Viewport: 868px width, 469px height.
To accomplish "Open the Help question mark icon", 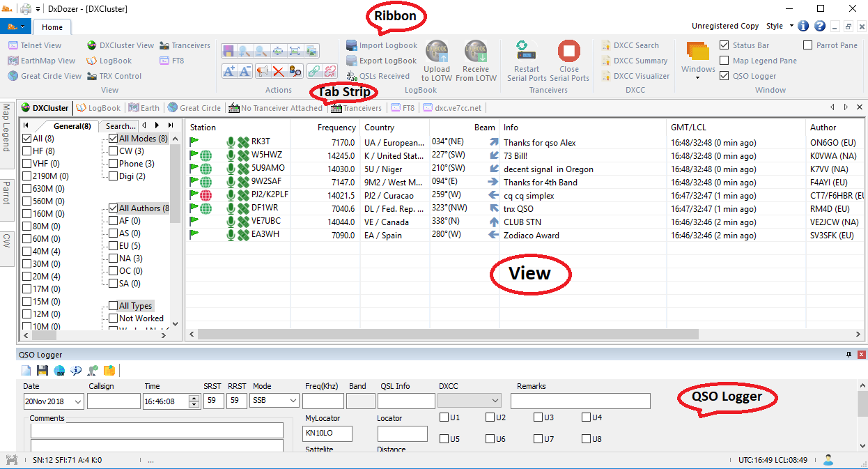I will tap(819, 26).
